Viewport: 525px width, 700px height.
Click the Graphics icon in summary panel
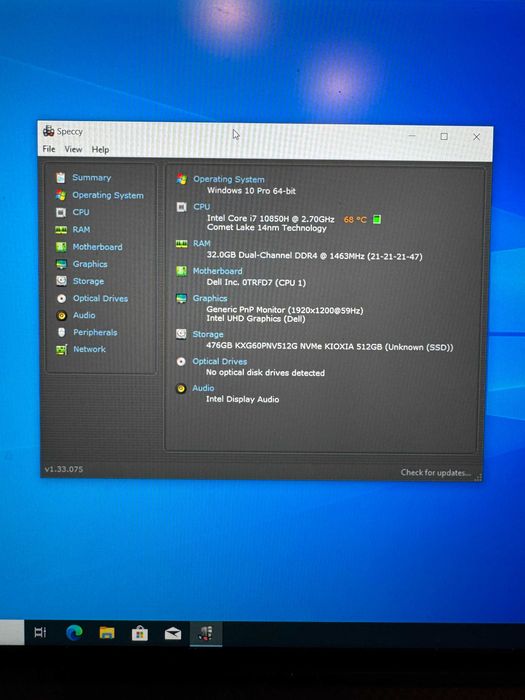pos(181,298)
